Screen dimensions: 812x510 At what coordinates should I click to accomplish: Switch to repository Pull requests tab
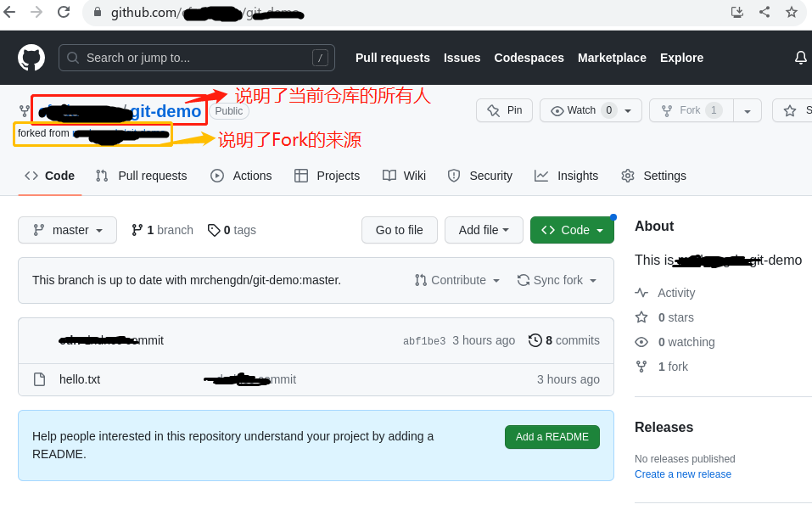(x=142, y=176)
